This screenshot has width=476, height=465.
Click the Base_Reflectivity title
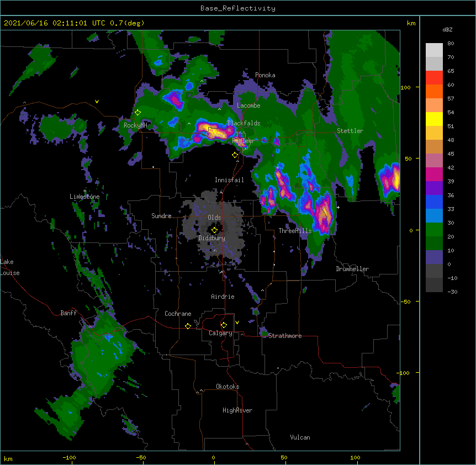pos(238,8)
